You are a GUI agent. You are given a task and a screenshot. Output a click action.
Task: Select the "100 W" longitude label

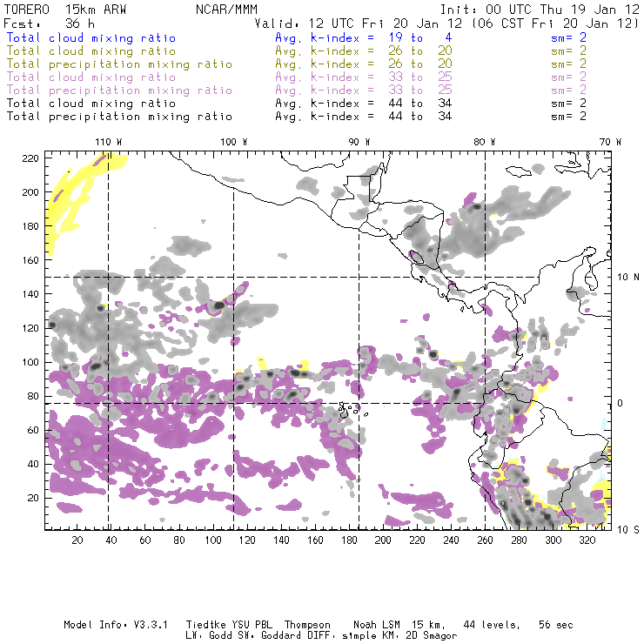(234, 142)
